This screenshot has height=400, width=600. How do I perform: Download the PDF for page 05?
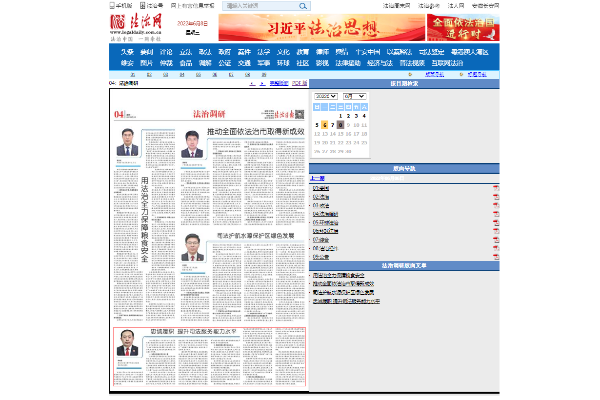(495, 222)
